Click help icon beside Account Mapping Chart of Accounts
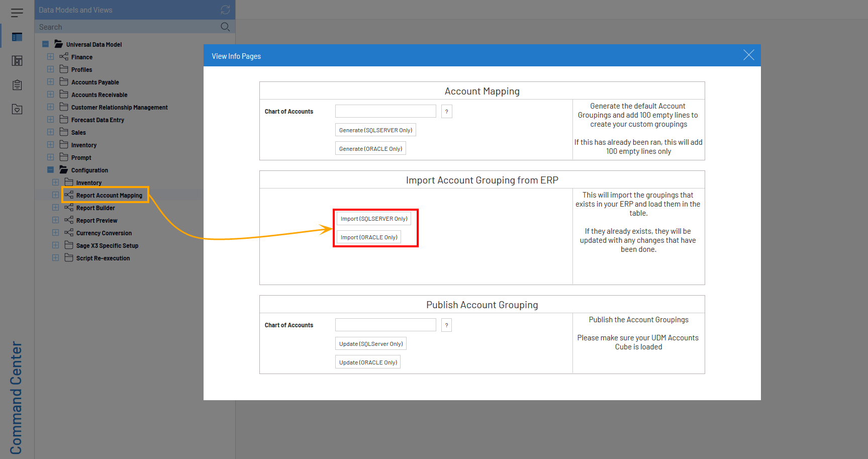Image resolution: width=868 pixels, height=459 pixels. (x=446, y=112)
